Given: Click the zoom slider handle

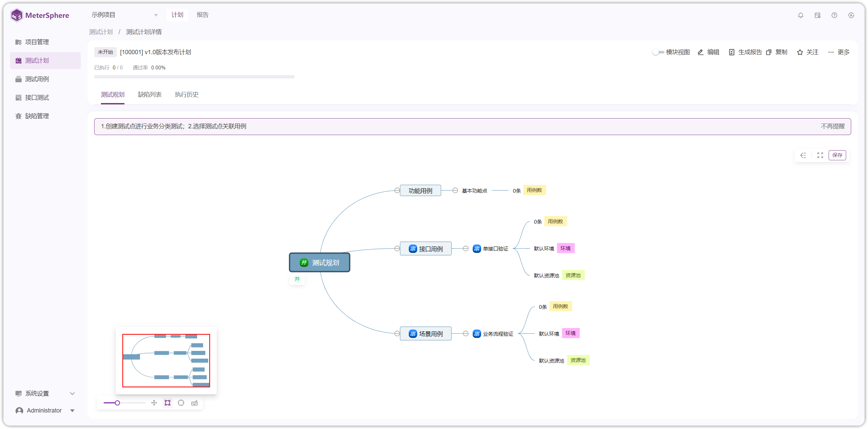Looking at the screenshot, I should pyautogui.click(x=117, y=403).
